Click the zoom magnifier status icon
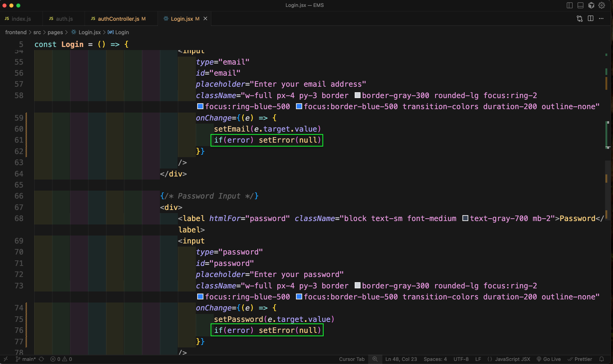This screenshot has height=364, width=613. click(375, 359)
